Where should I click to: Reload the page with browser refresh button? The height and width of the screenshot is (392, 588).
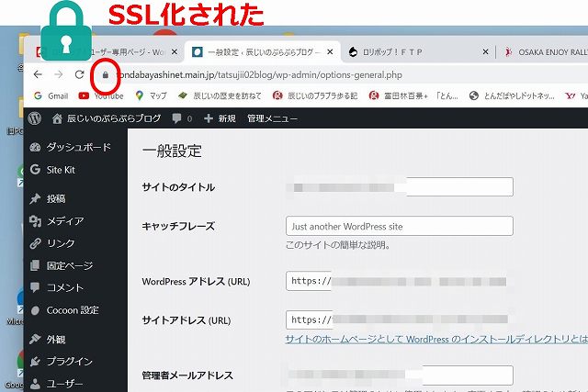tap(80, 74)
